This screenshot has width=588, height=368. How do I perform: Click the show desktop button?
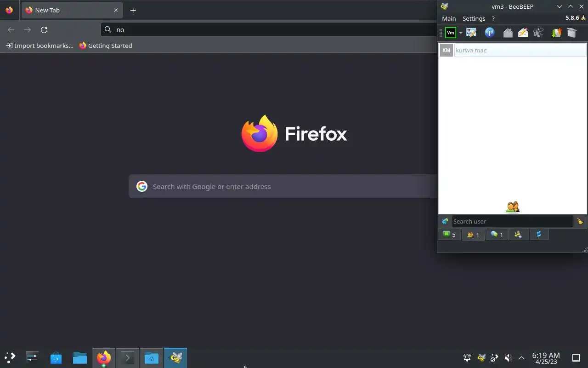(x=576, y=358)
